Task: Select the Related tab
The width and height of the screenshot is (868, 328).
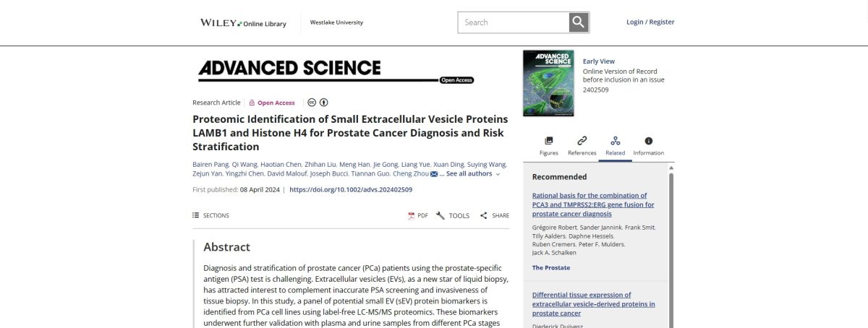Action: (615, 145)
